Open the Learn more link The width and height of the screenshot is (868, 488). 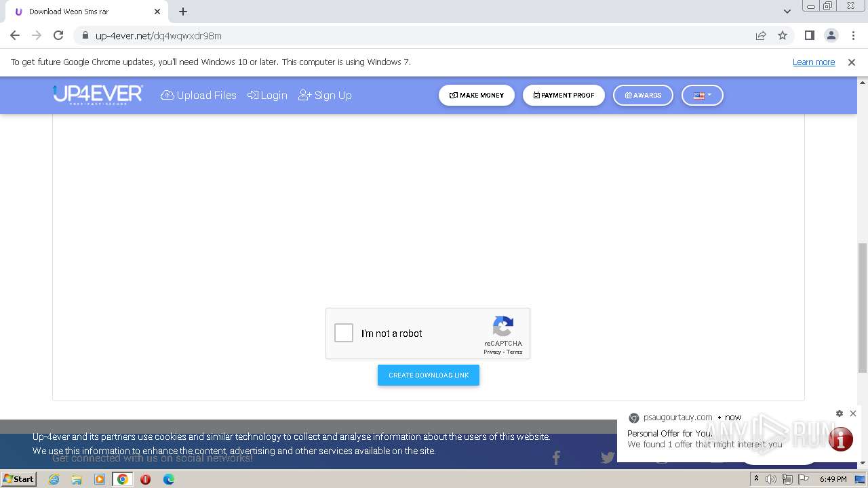[x=814, y=62]
